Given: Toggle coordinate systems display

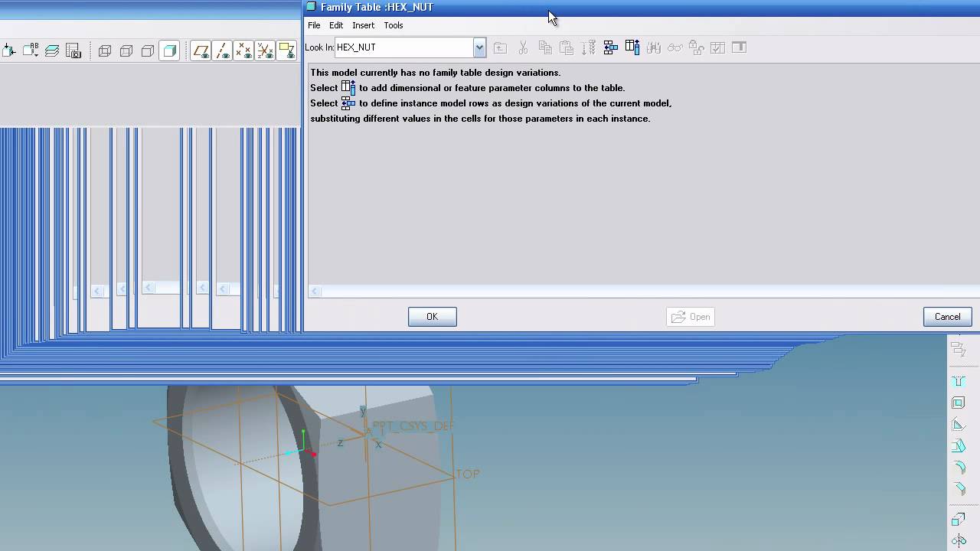Looking at the screenshot, I should click(x=265, y=51).
